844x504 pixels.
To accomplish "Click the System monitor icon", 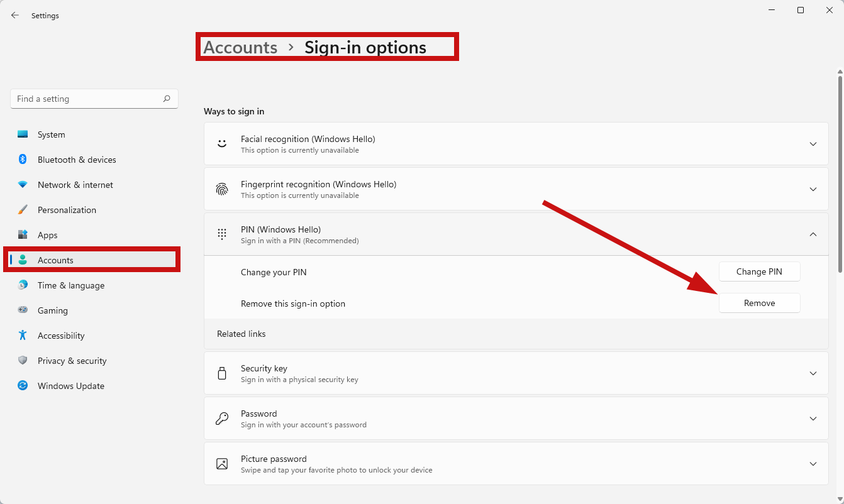I will pyautogui.click(x=23, y=134).
